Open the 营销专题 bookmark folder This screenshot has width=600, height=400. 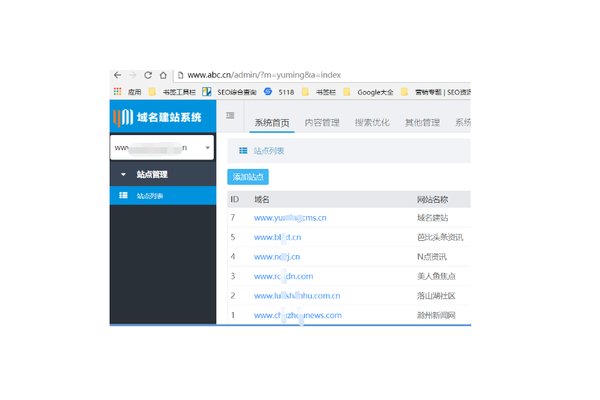[435, 92]
